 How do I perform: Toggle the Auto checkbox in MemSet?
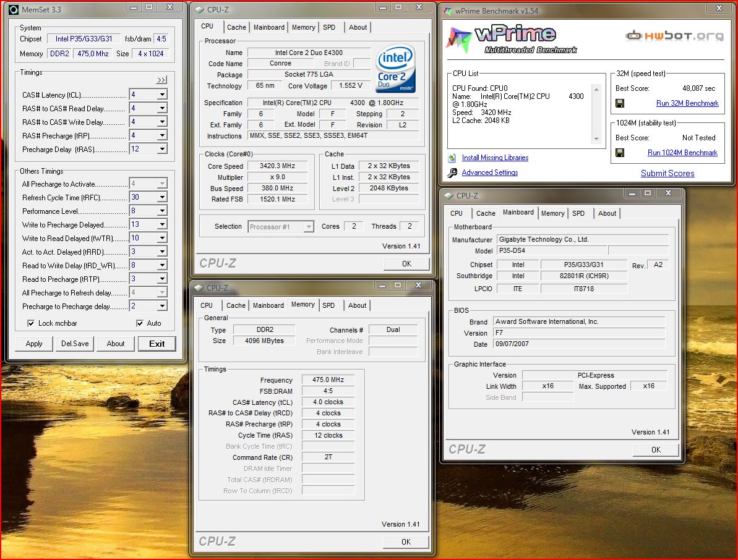140,323
